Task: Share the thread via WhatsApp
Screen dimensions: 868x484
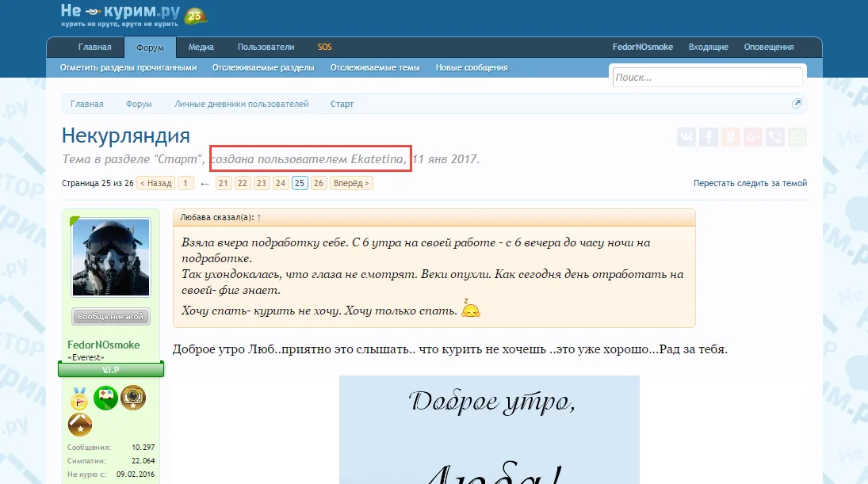Action: [797, 137]
